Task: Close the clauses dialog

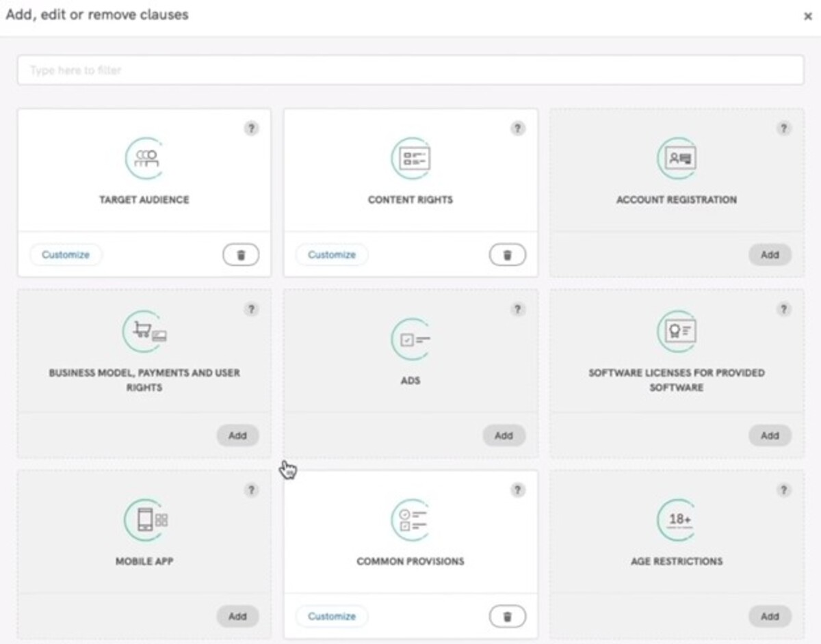Action: [807, 16]
